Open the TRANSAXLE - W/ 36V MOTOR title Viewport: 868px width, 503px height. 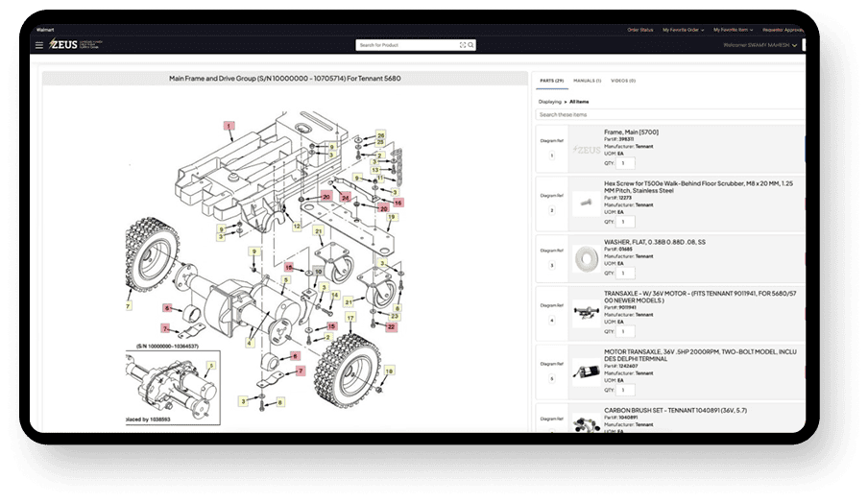[700, 297]
